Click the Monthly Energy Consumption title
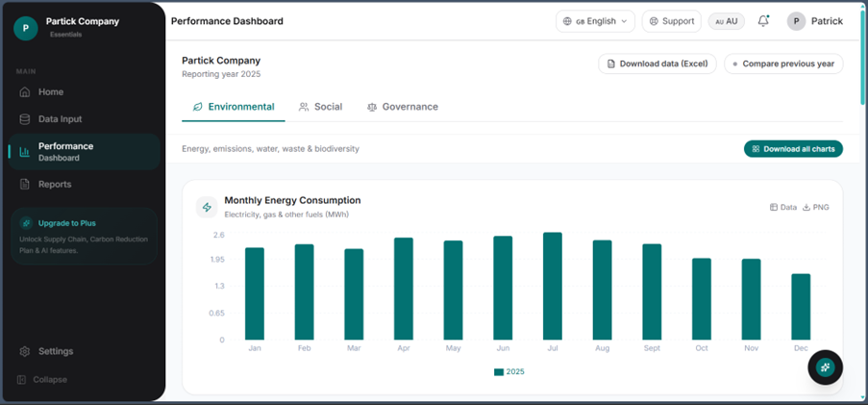Screen dimensions: 868x405 tap(292, 200)
